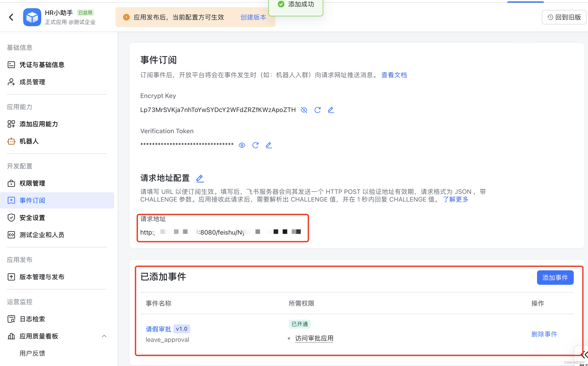Regenerate the Verification Token
Viewport: 588px width, 366px height.
click(x=255, y=145)
